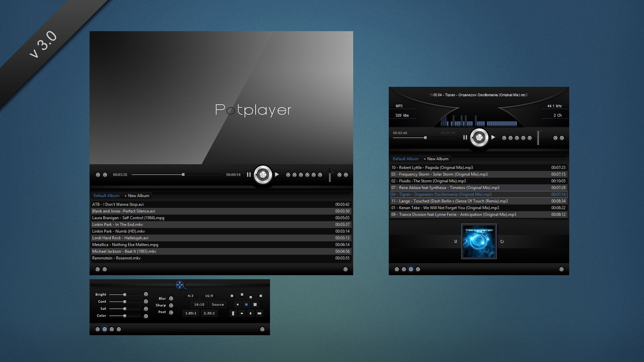Click the silver jog dial in the audio player
The height and width of the screenshot is (362, 644).
point(479,137)
